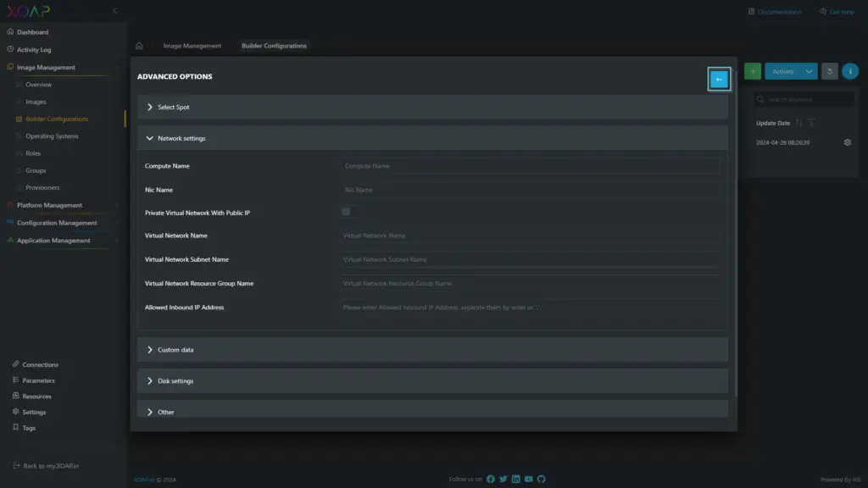Click Builder Configurations breadcrumb
This screenshot has width=868, height=488.
coord(274,46)
